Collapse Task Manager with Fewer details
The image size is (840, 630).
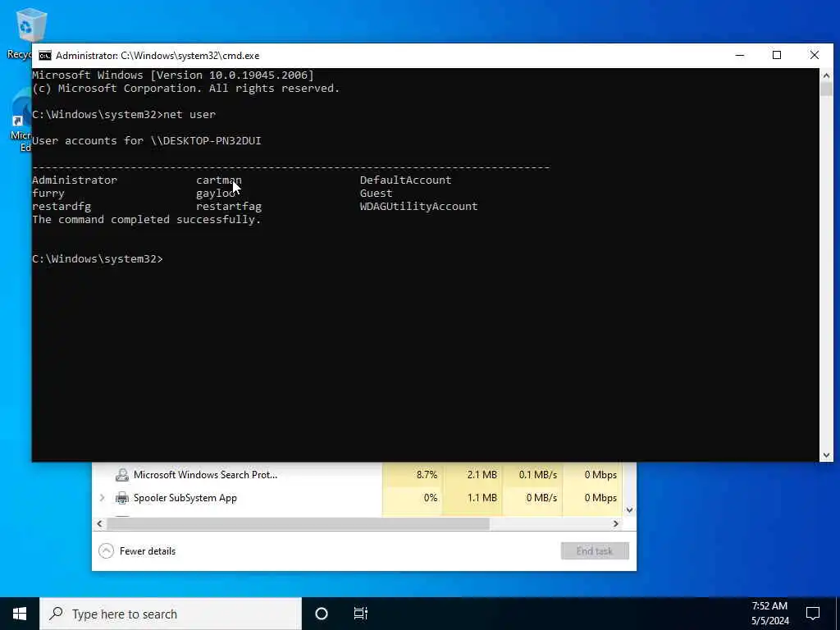(137, 550)
